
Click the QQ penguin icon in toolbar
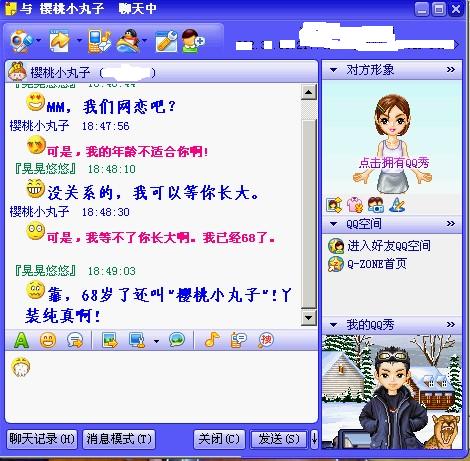tap(128, 41)
